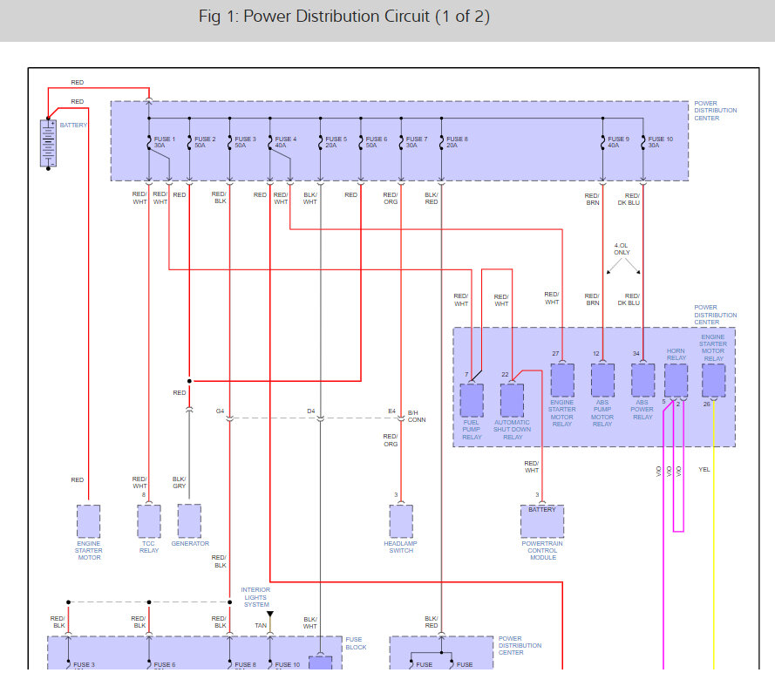Select the 'FUSE 5 20A' label
This screenshot has height=700, width=775.
point(337,142)
